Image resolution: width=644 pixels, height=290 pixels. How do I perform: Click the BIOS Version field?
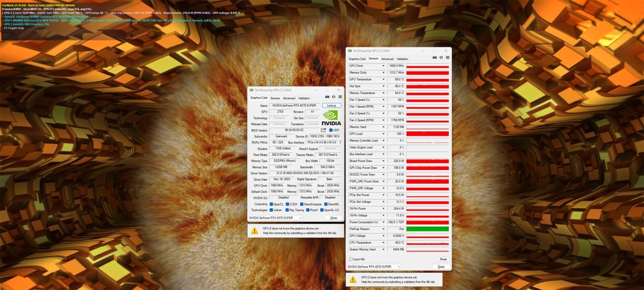(294, 130)
